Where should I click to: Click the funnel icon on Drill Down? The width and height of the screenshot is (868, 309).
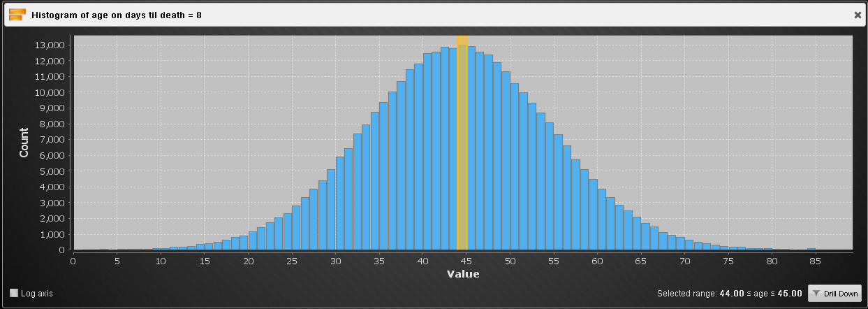click(x=817, y=294)
